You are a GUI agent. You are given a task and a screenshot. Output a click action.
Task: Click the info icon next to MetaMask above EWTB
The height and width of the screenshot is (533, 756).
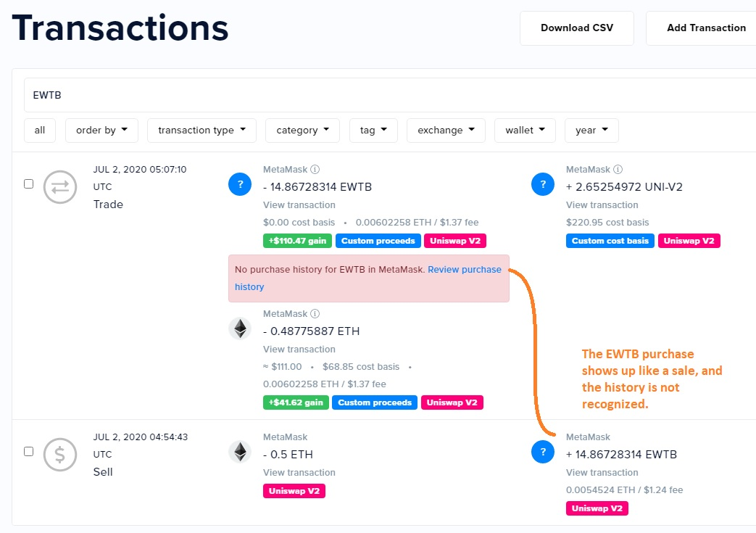tap(315, 169)
